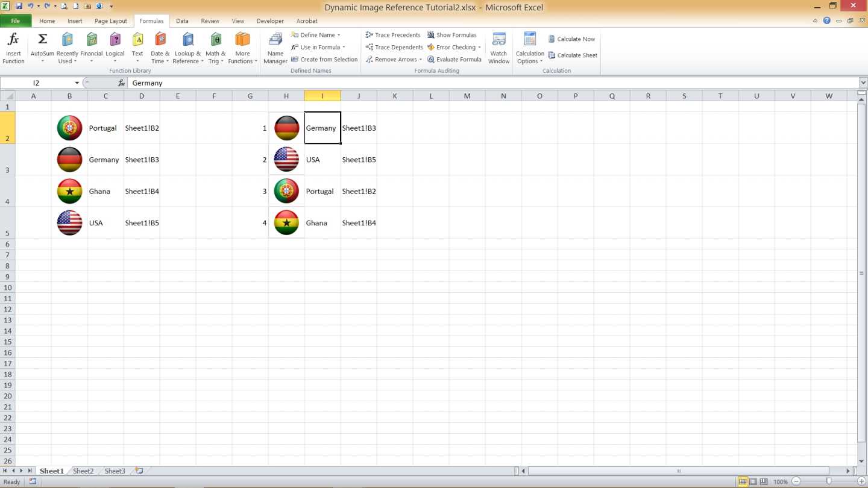868x488 pixels.
Task: Open the File tab
Action: (16, 20)
